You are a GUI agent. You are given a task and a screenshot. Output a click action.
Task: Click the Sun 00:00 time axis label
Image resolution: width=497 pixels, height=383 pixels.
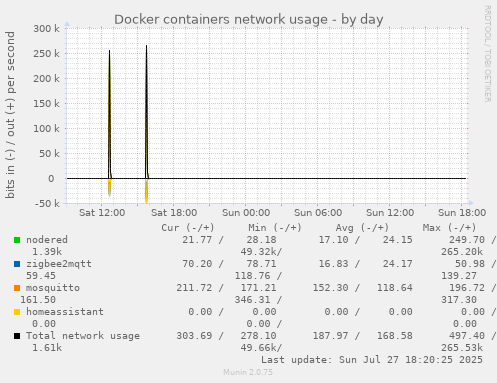(246, 213)
